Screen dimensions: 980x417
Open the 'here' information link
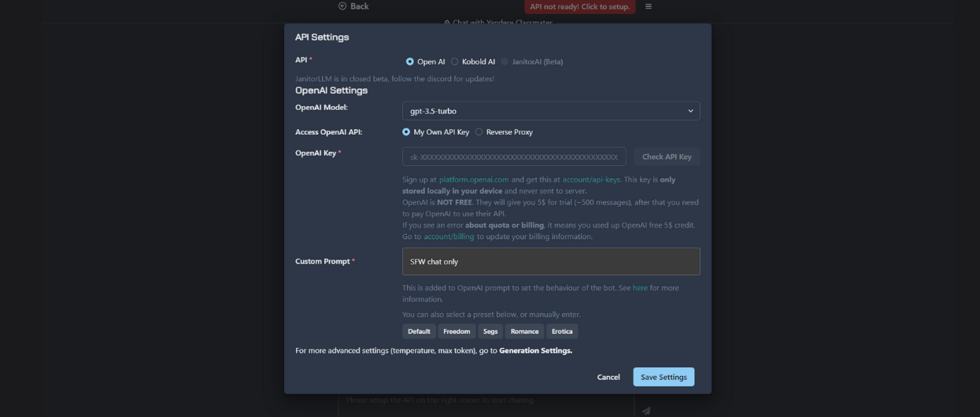640,288
